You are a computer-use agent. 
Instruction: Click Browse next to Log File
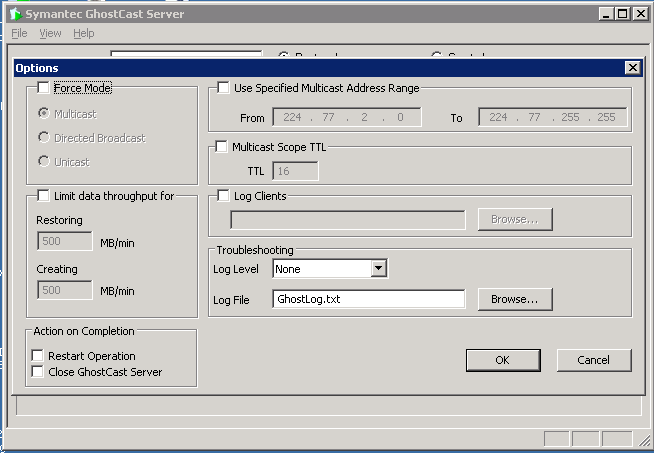point(515,299)
